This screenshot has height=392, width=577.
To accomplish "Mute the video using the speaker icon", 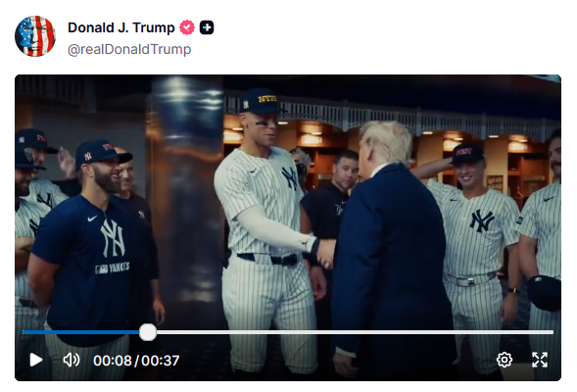I will 71,360.
